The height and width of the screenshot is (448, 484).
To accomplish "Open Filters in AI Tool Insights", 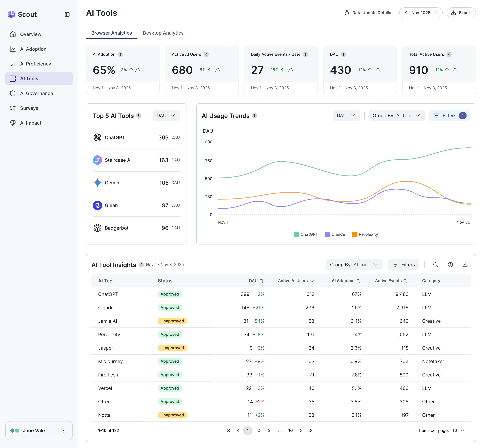I will (403, 265).
